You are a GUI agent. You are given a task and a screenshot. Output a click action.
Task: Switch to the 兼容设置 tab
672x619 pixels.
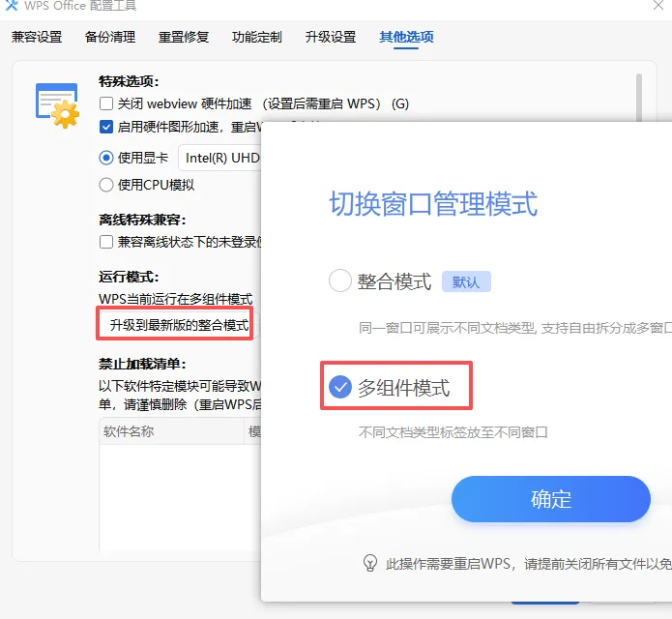point(37,37)
